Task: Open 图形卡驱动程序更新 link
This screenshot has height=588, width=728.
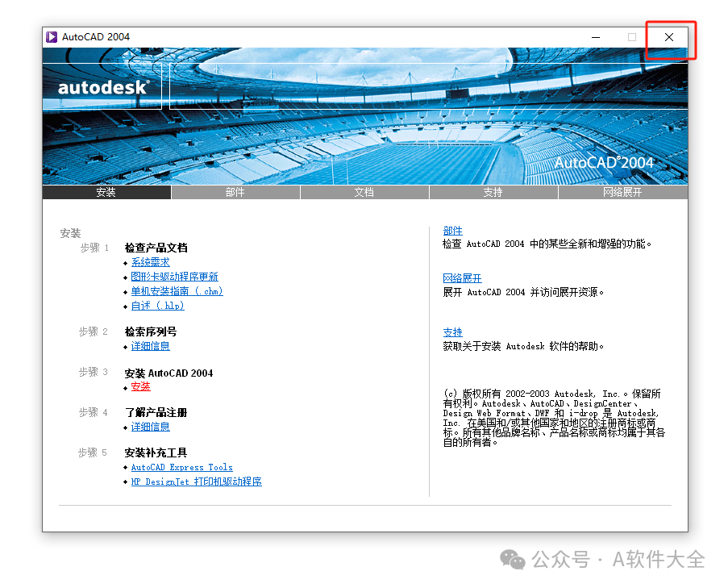Action: [x=175, y=277]
